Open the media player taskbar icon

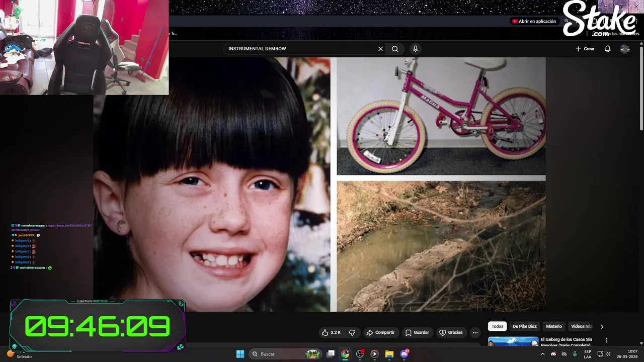tap(374, 354)
